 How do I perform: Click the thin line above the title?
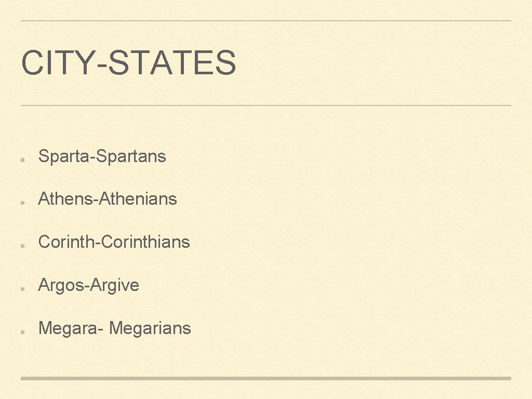[266, 21]
